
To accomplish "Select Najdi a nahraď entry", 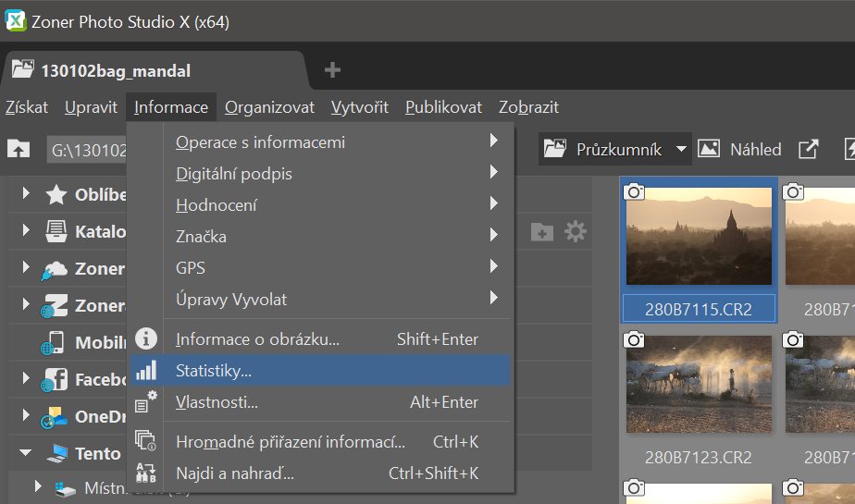I will [320, 473].
